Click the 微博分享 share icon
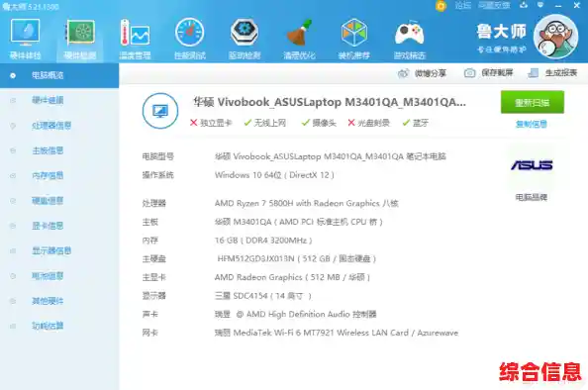588x390 pixels. click(x=403, y=73)
